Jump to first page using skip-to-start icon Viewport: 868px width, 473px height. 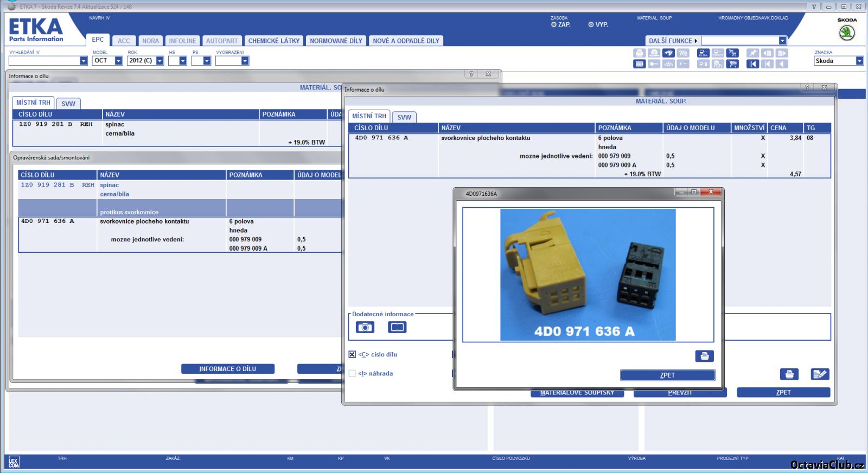[752, 64]
